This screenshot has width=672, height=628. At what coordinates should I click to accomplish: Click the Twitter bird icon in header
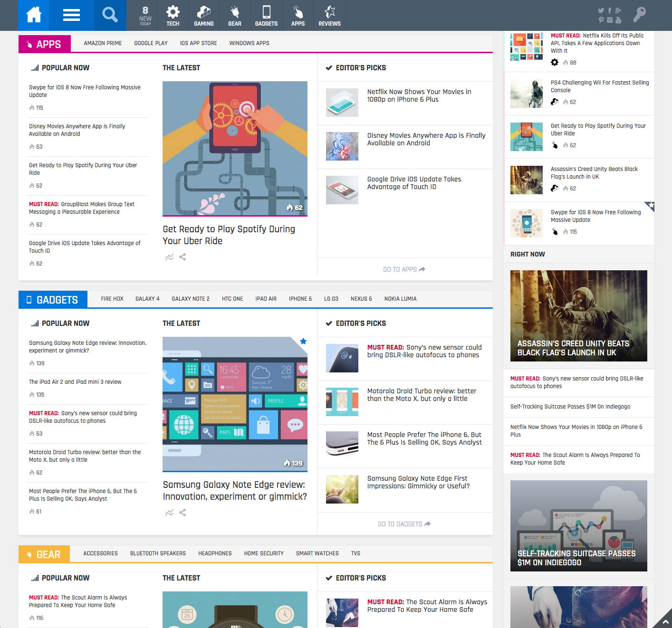click(x=601, y=10)
